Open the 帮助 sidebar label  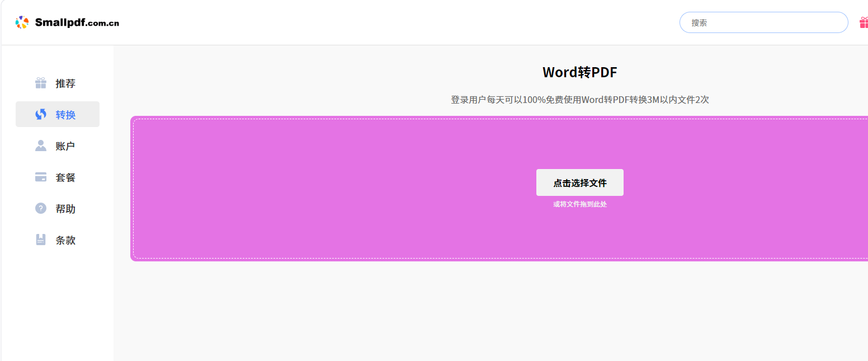65,209
